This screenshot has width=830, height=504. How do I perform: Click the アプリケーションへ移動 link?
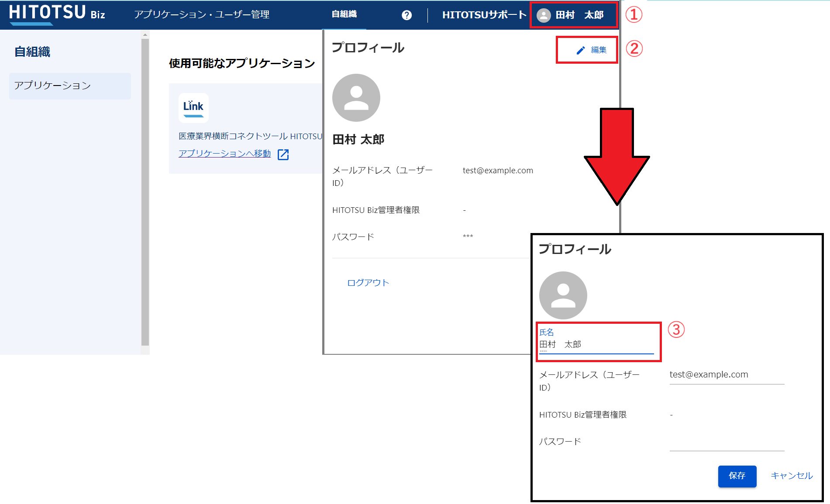click(224, 154)
